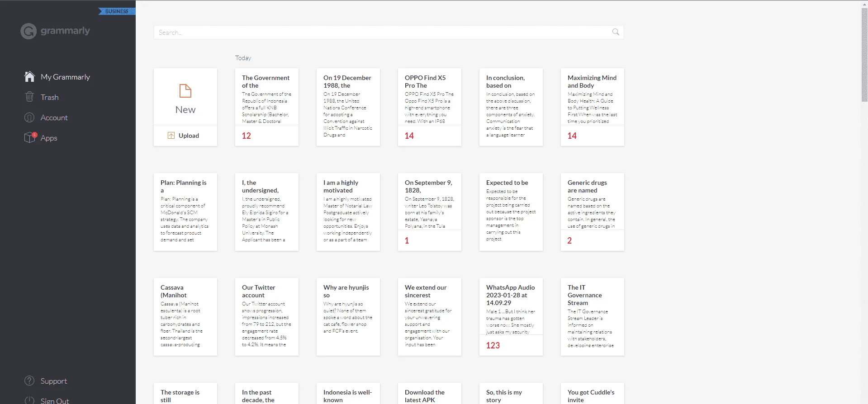Click the Trash bin icon
Image resolution: width=868 pixels, height=404 pixels.
point(29,97)
